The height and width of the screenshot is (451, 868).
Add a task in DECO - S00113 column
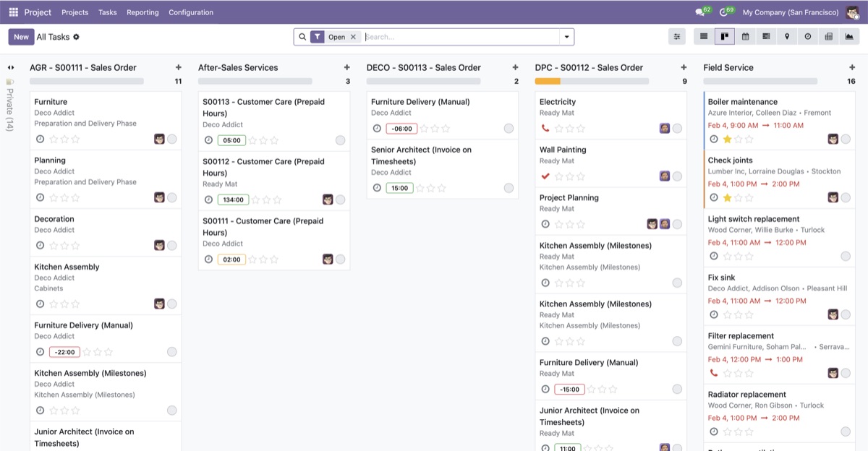pos(515,67)
